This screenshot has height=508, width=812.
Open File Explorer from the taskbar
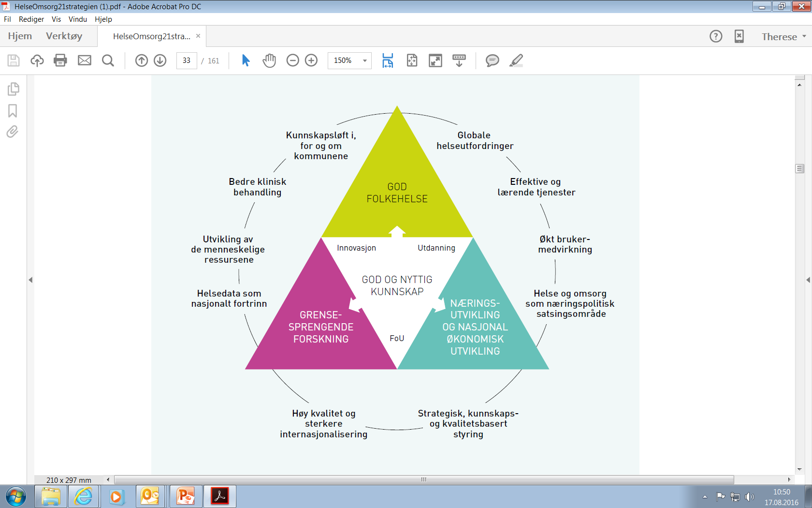[51, 496]
